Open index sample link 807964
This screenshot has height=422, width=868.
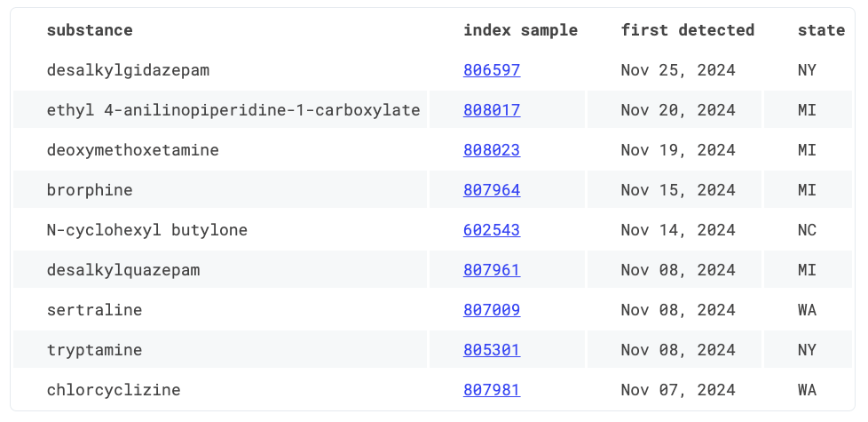(x=492, y=190)
